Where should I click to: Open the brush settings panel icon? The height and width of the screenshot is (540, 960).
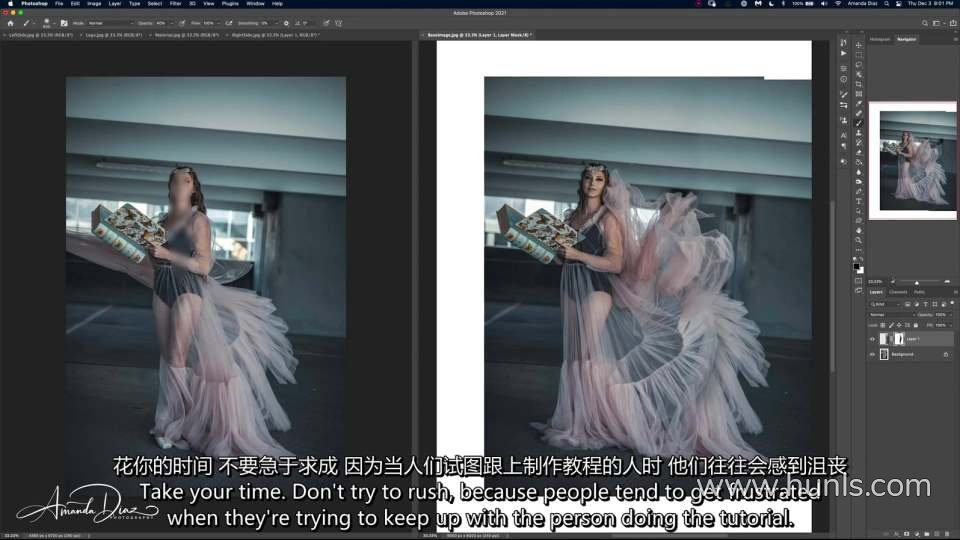point(64,23)
